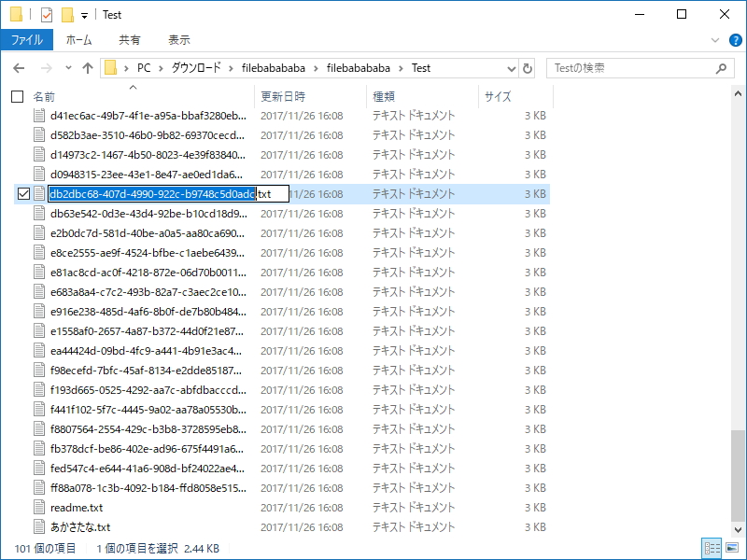The image size is (747, 560).
Task: Open the address bar history dropdown
Action: (511, 68)
